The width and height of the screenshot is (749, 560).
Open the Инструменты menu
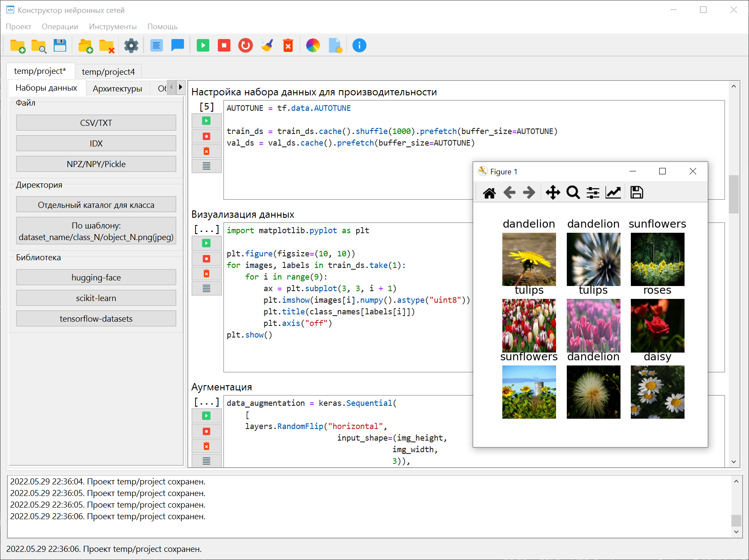click(113, 27)
